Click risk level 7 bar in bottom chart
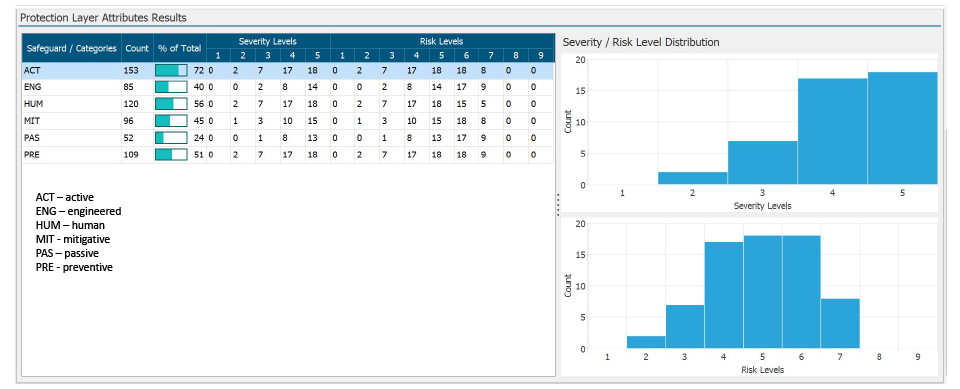This screenshot has height=389, width=960. (840, 324)
